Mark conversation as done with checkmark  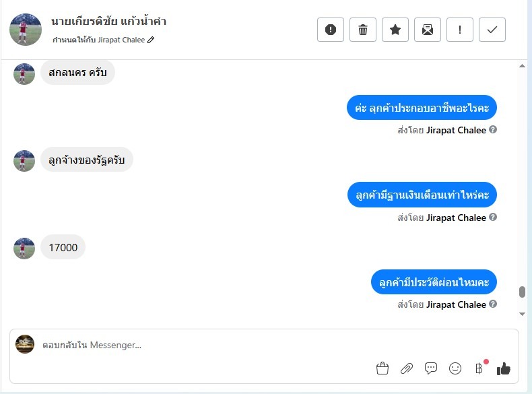point(492,30)
